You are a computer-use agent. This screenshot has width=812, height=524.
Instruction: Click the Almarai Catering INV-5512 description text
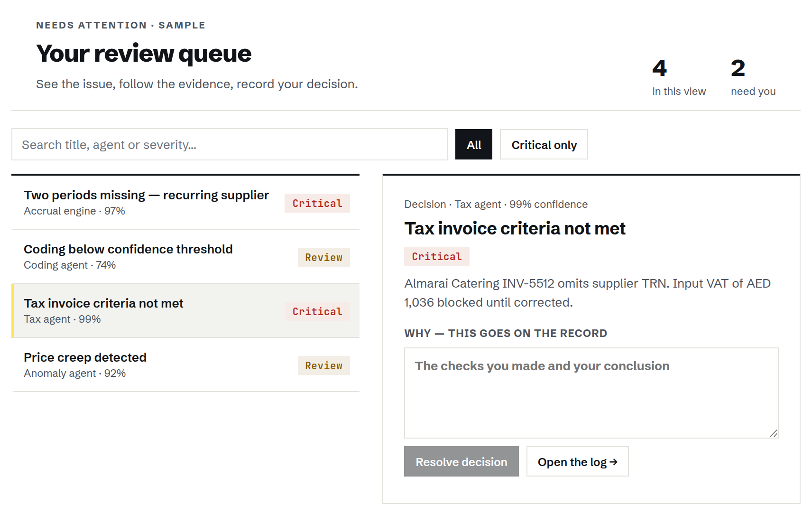(x=587, y=293)
